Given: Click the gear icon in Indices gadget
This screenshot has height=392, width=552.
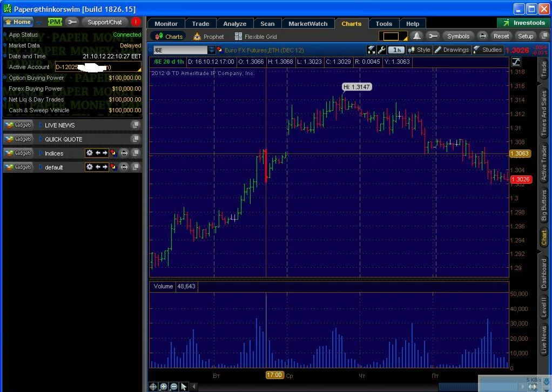Looking at the screenshot, I should pos(90,153).
